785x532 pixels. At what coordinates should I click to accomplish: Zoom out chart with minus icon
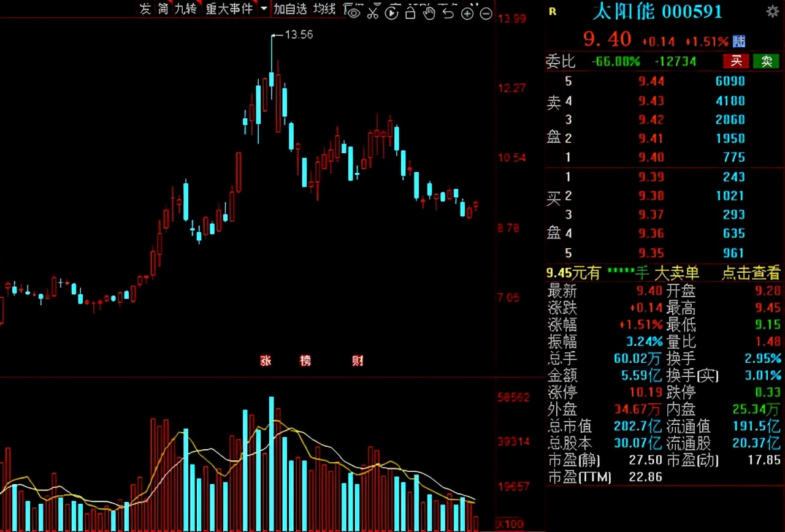(x=486, y=13)
